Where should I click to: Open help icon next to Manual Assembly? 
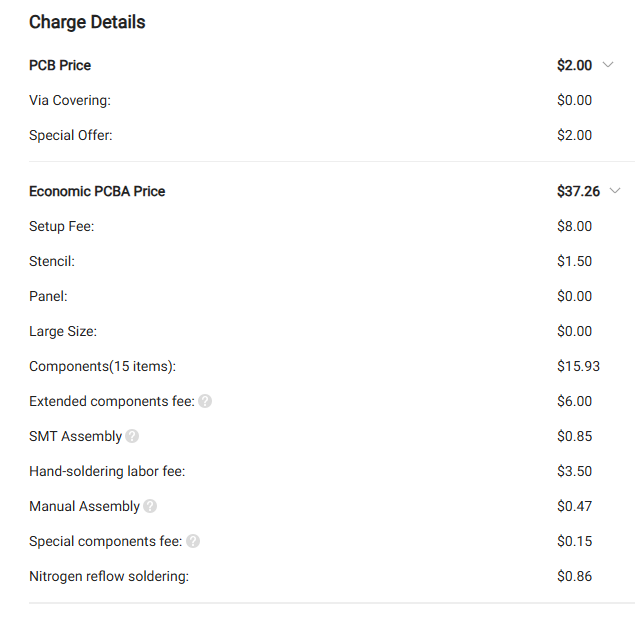pos(150,506)
